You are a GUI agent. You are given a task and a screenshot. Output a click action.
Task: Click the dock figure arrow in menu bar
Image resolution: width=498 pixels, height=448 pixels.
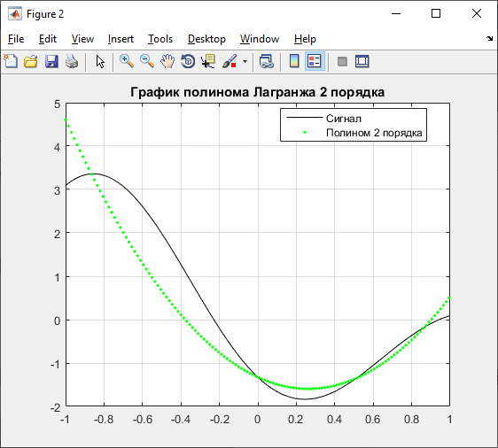pos(489,38)
